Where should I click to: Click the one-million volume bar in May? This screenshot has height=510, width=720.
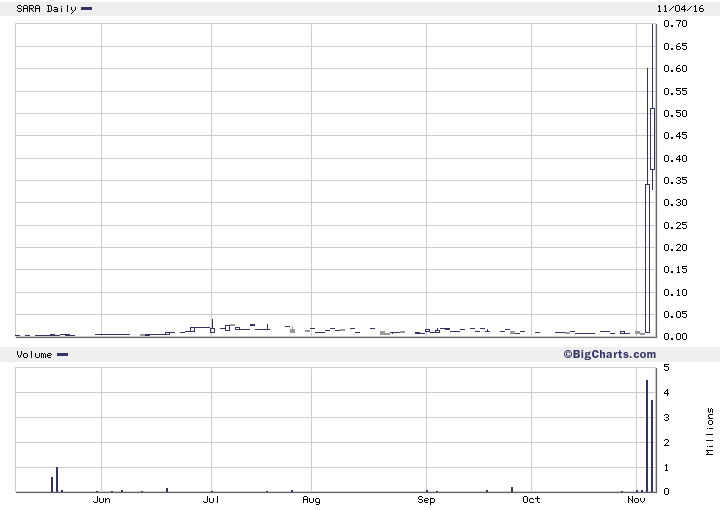point(57,479)
